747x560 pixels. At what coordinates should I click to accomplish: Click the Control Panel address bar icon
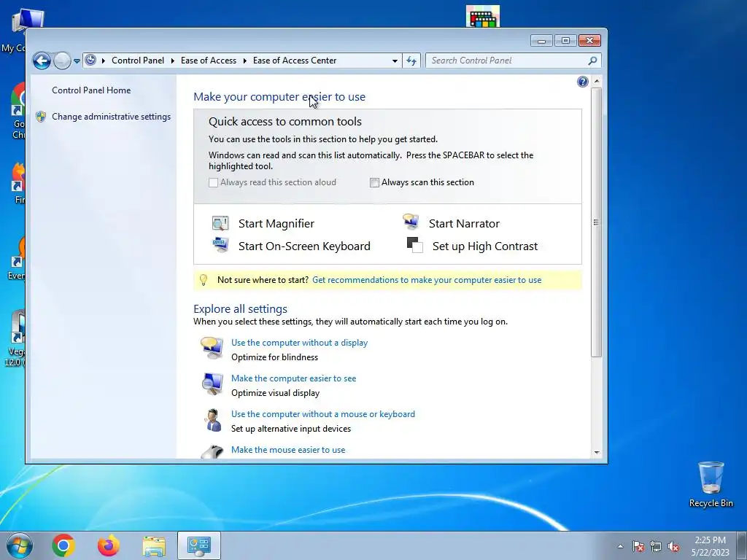(90, 61)
